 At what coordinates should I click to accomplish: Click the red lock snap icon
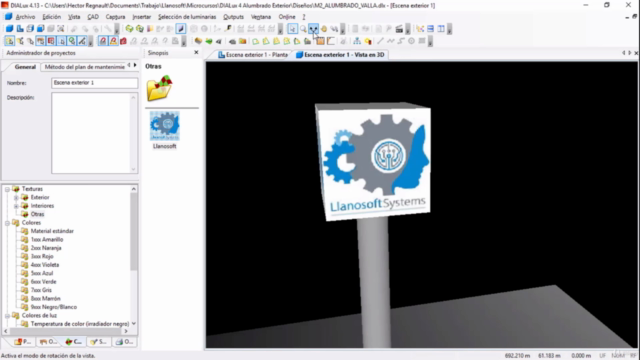pyautogui.click(x=123, y=41)
